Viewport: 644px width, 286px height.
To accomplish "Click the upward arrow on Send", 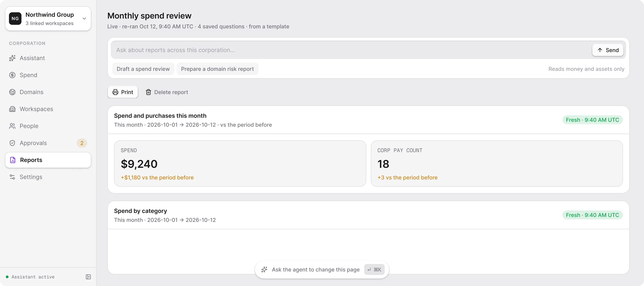I will [x=600, y=50].
